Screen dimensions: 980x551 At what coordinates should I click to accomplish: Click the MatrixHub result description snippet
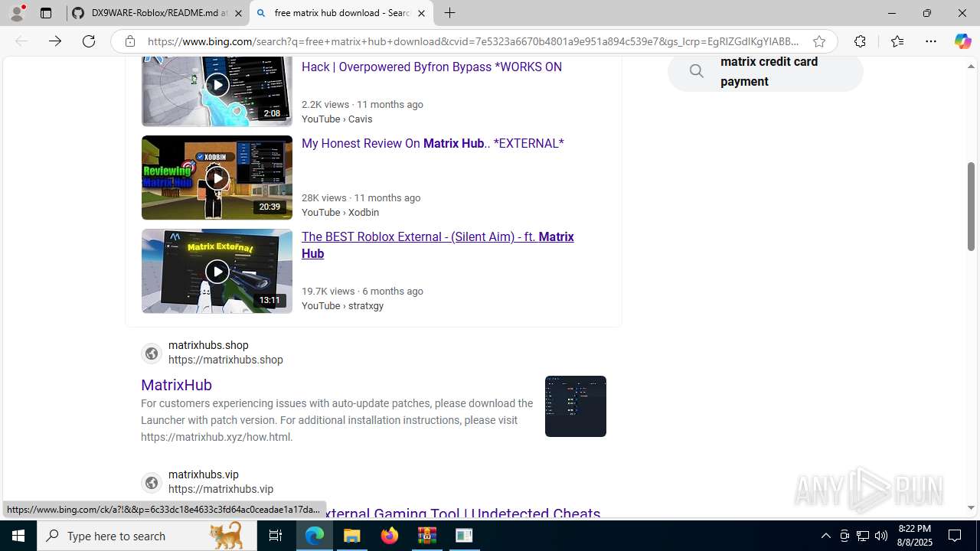(337, 420)
